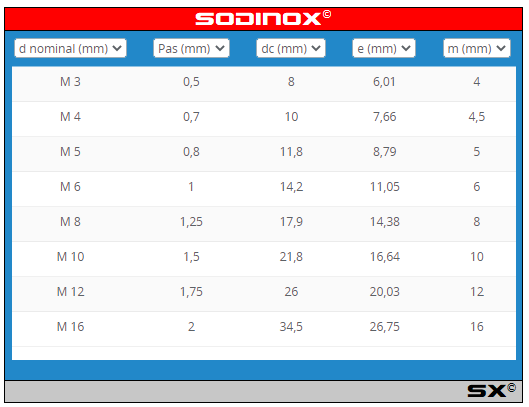Click the Sodinox logo in red header

click(263, 18)
